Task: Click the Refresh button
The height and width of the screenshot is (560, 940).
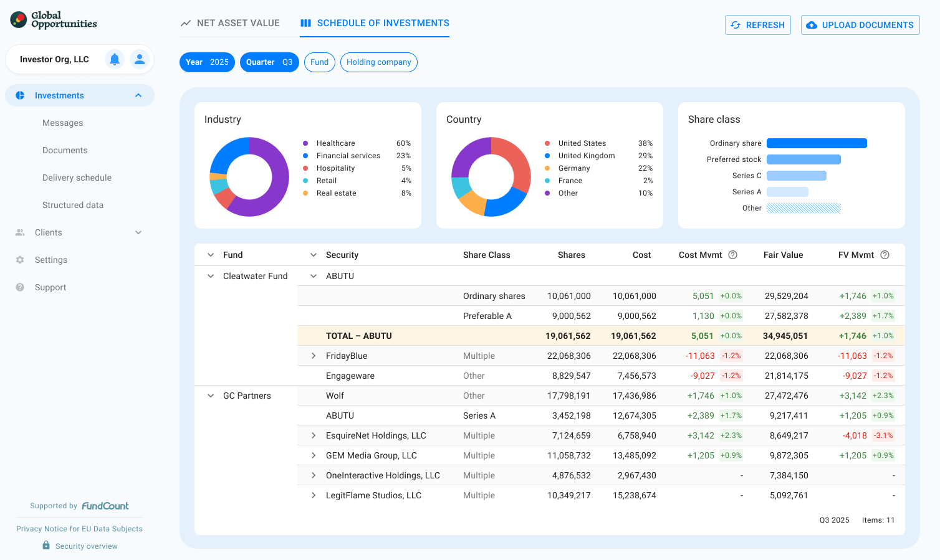Action: pyautogui.click(x=758, y=25)
